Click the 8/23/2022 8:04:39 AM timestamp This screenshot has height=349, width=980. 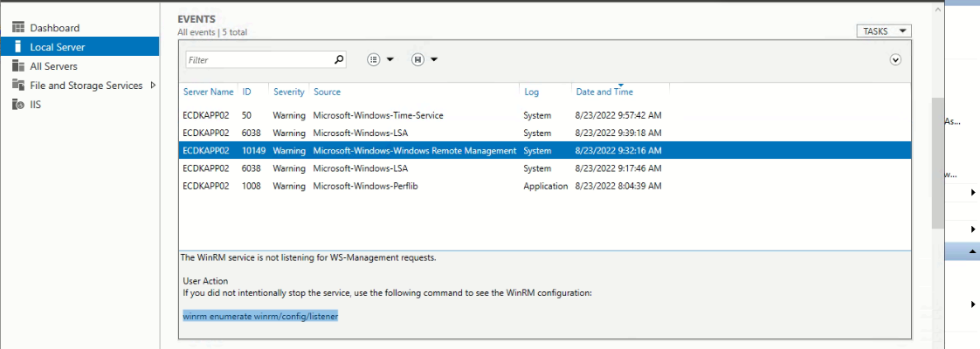pos(618,186)
